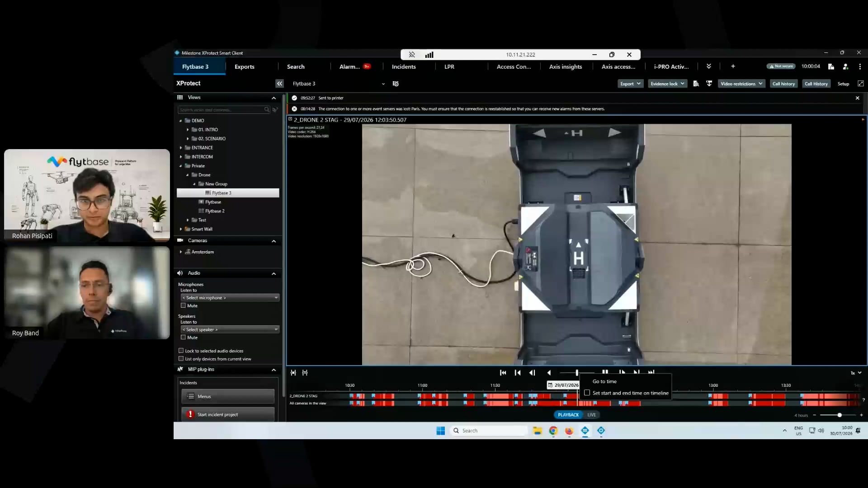Screen dimensions: 868x488
Task: Open the Axis insights tab
Action: tap(565, 66)
